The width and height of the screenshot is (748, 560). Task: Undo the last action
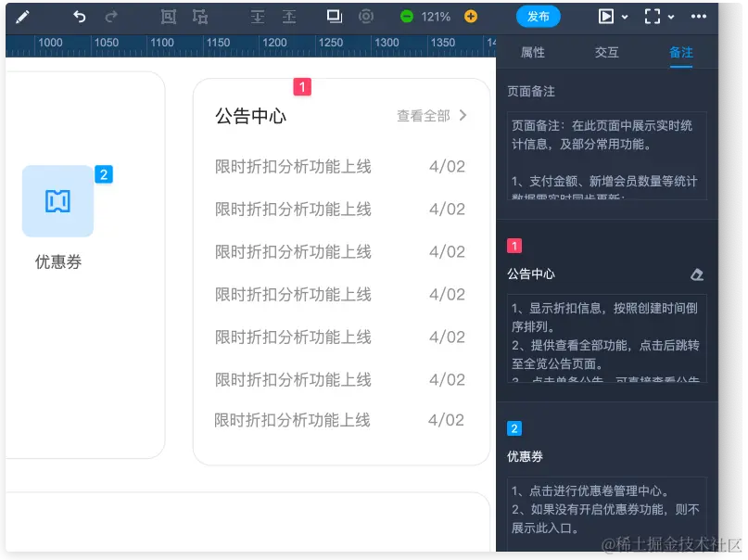79,17
